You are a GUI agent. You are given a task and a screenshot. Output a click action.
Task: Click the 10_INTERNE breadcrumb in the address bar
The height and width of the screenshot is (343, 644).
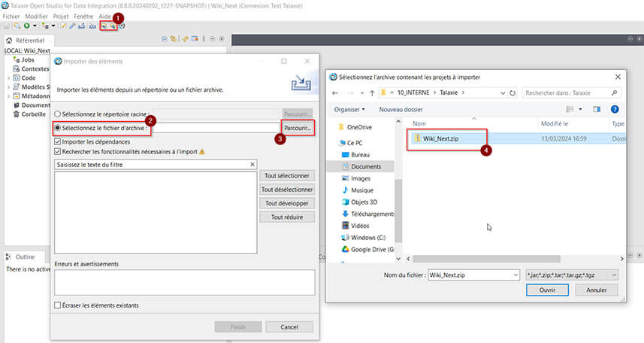coord(413,93)
